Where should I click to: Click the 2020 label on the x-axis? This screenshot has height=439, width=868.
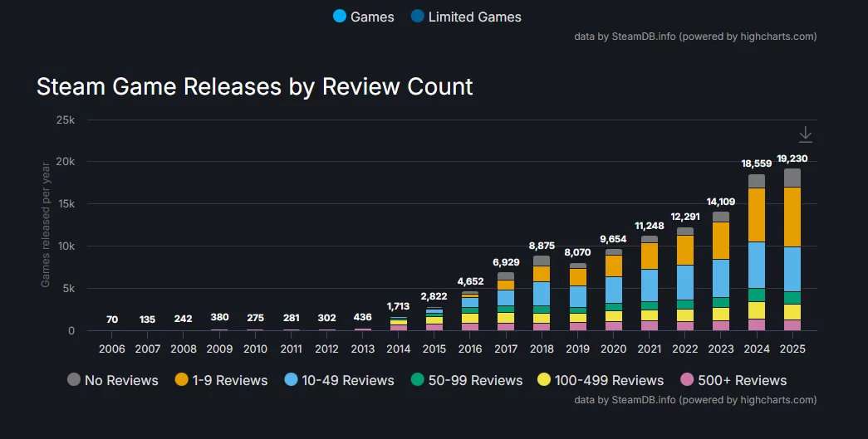pos(613,349)
